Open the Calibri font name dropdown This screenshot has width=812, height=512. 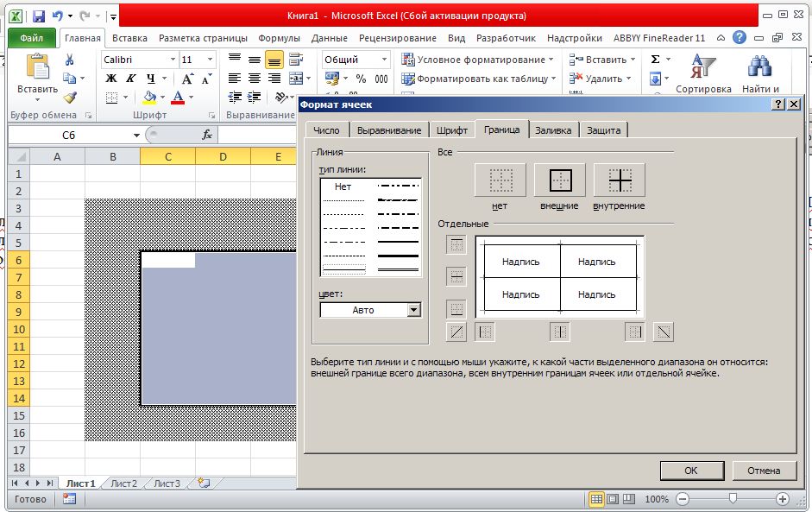pos(173,60)
